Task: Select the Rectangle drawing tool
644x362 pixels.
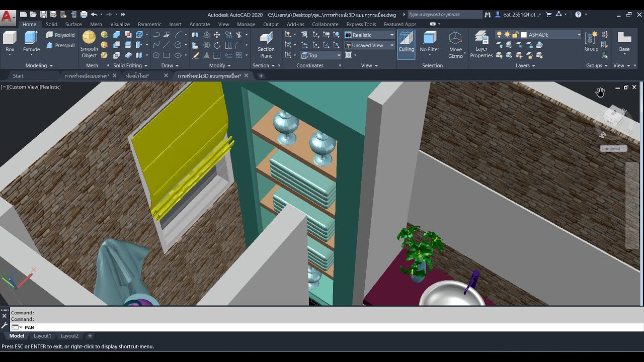Action: click(166, 55)
